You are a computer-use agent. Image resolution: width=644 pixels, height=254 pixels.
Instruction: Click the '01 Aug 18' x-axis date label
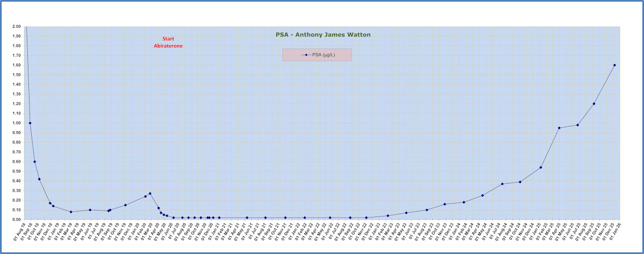click(21, 232)
